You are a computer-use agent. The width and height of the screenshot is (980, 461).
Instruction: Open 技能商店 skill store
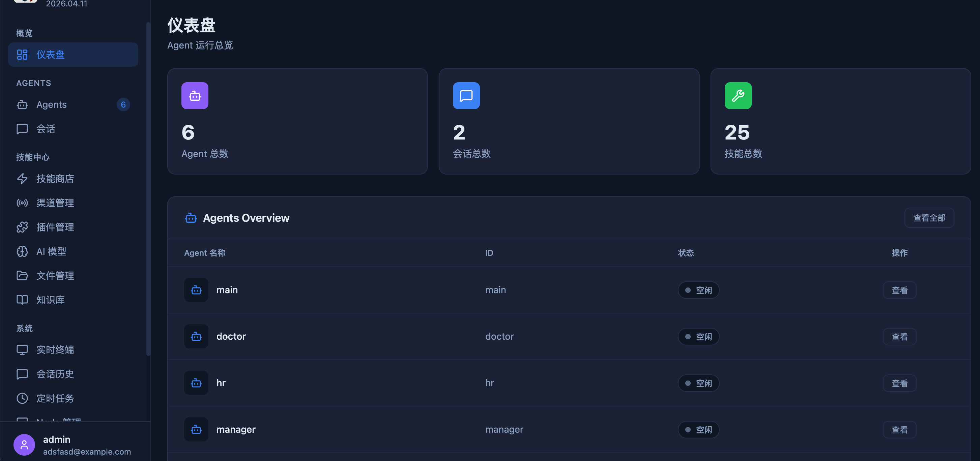(73, 179)
